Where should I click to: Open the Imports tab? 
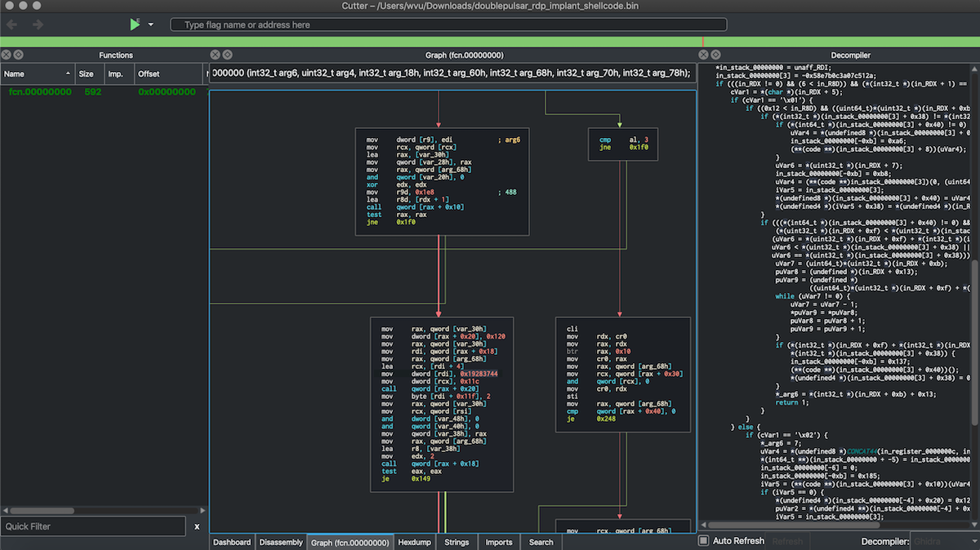click(498, 541)
